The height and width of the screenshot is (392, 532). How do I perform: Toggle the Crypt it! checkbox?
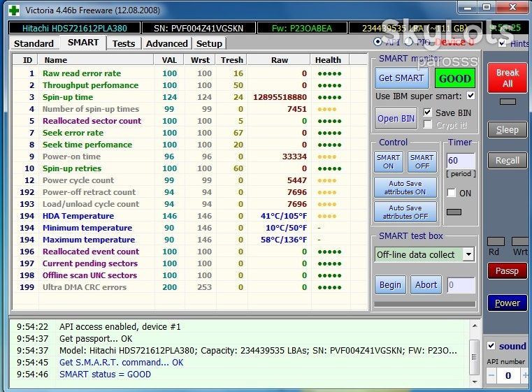coord(428,125)
